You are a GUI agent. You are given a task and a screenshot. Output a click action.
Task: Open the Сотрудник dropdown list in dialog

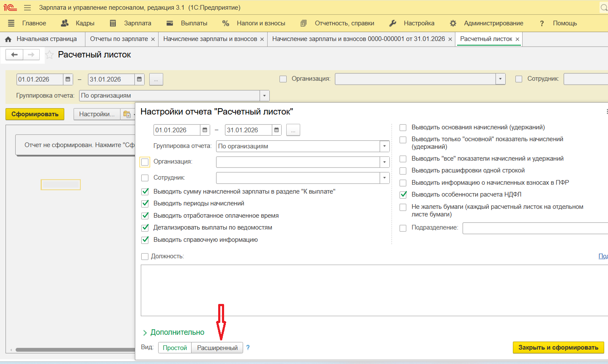tap(384, 178)
